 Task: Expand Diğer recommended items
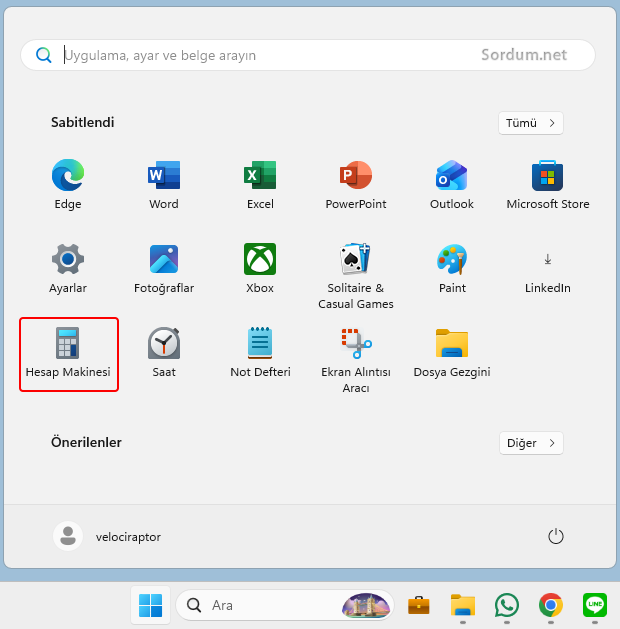[x=530, y=443]
